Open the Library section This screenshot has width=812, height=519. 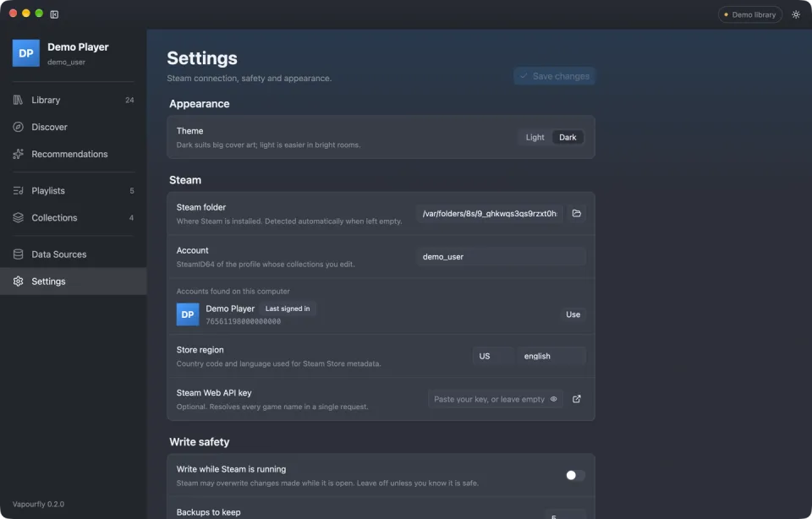pos(73,100)
